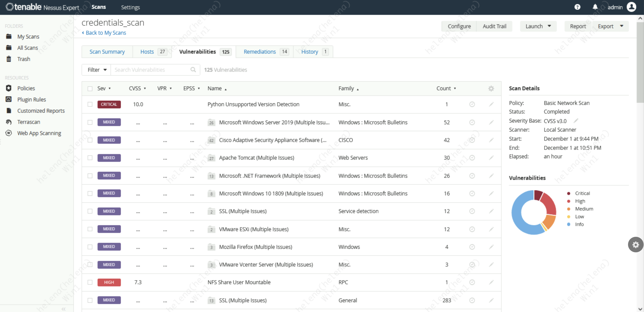Modify the Python Unsupported Version row pencil
The height and width of the screenshot is (312, 644).
(491, 104)
